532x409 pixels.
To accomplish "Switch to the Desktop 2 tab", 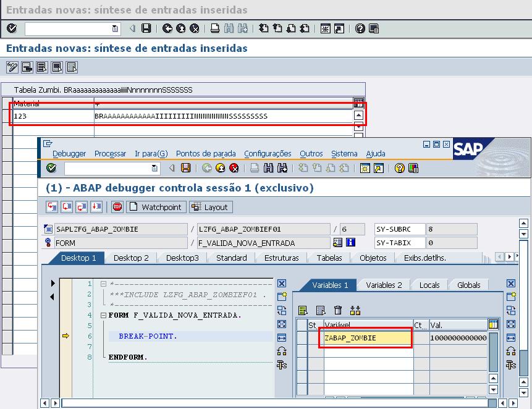I will 131,258.
